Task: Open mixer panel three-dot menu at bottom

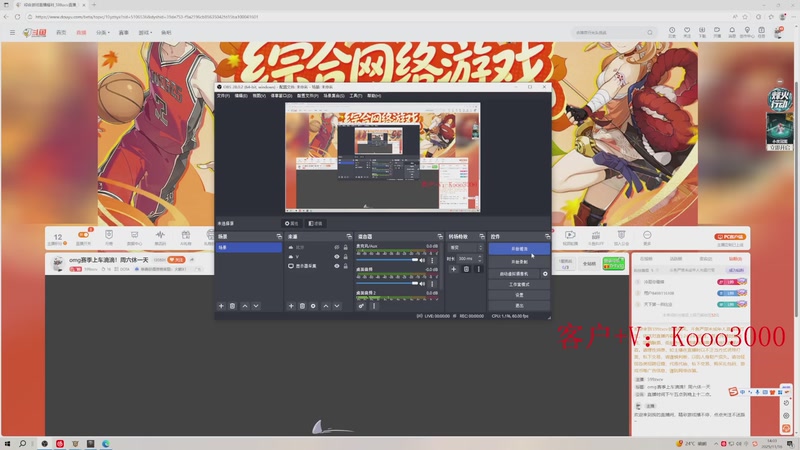Action: pyautogui.click(x=374, y=306)
